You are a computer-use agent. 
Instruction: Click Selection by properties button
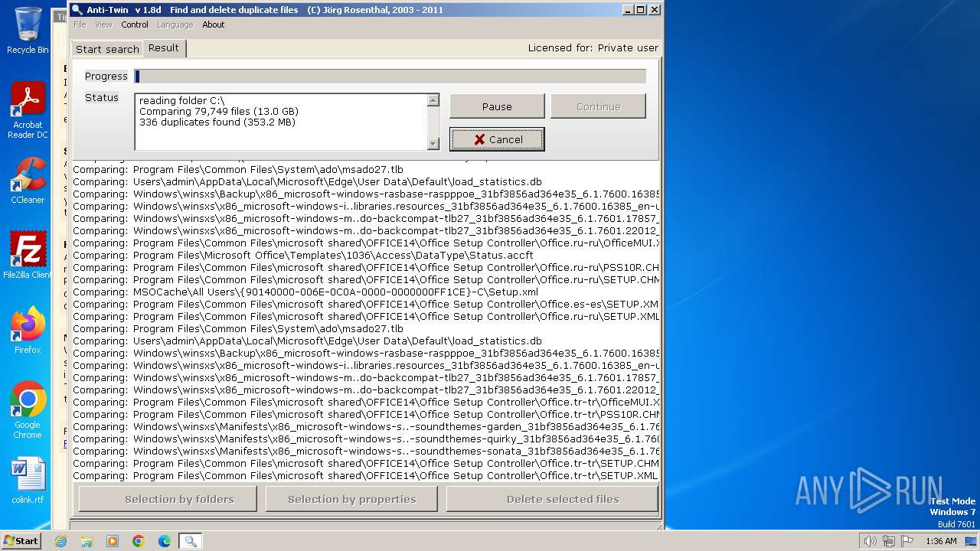tap(351, 499)
